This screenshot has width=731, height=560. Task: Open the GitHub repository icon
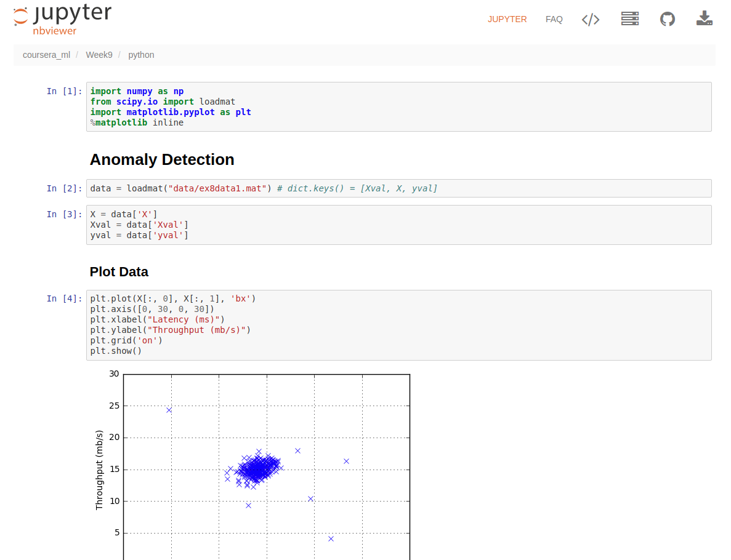click(x=667, y=19)
